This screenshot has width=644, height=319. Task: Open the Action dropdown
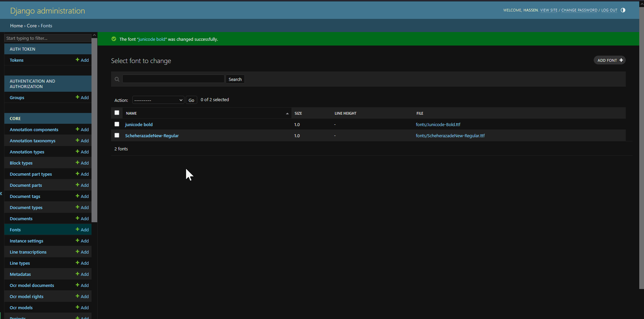tap(158, 100)
